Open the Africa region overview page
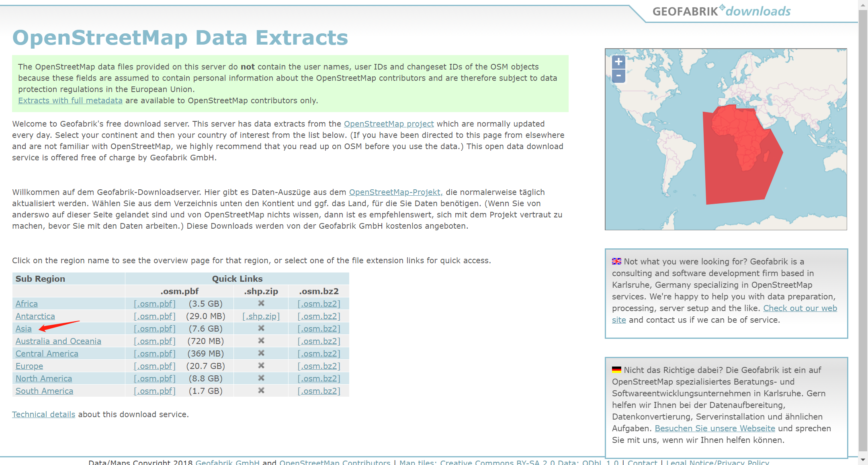This screenshot has height=465, width=868. [27, 303]
